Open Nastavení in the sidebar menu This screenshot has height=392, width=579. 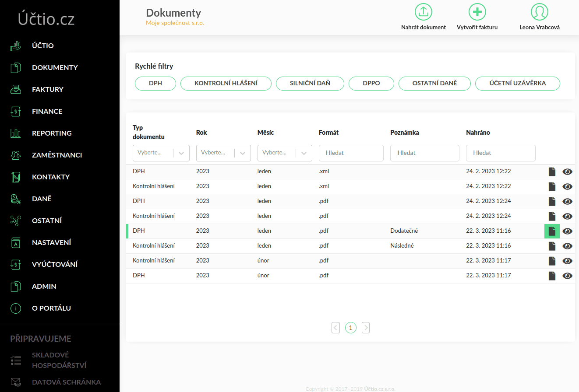[x=51, y=242]
